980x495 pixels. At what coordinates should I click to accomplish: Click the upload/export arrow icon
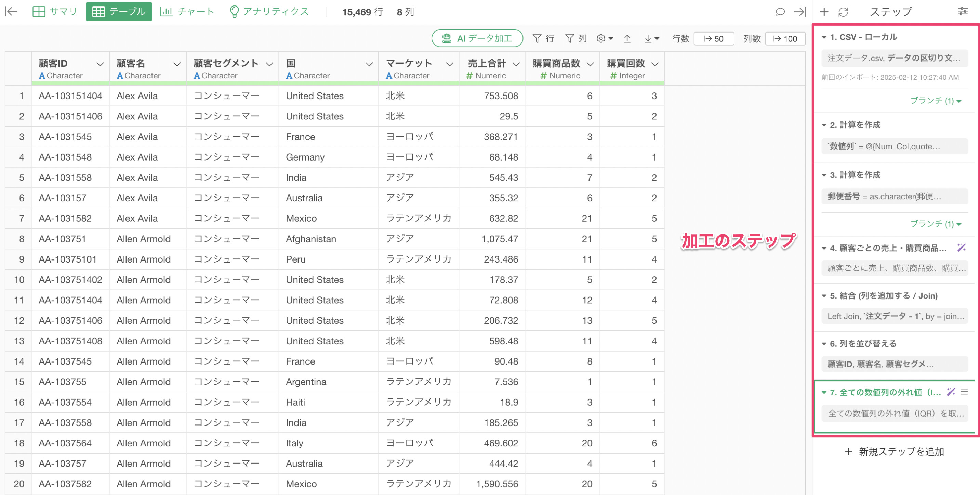pyautogui.click(x=627, y=38)
